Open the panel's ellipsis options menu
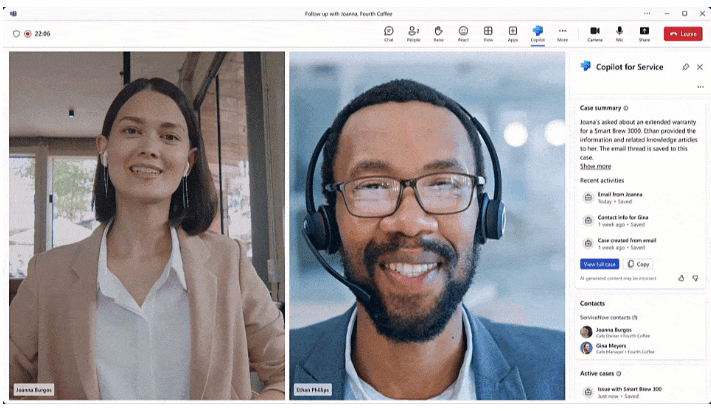The height and width of the screenshot is (411, 711). tap(700, 87)
